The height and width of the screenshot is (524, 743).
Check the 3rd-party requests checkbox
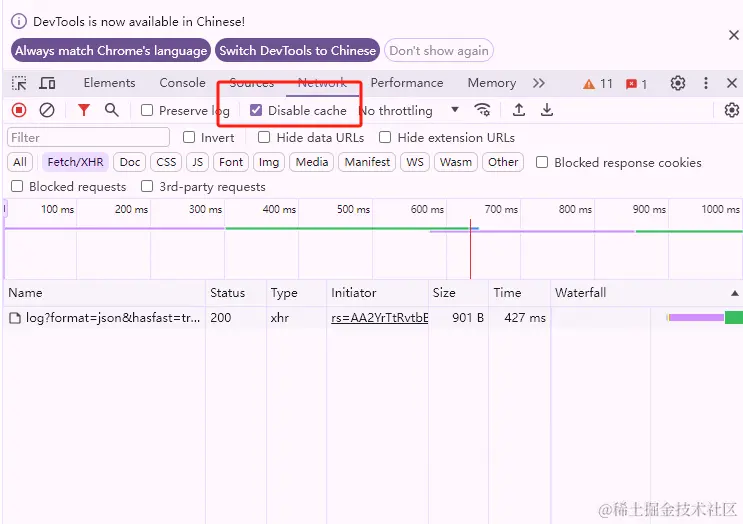[147, 186]
